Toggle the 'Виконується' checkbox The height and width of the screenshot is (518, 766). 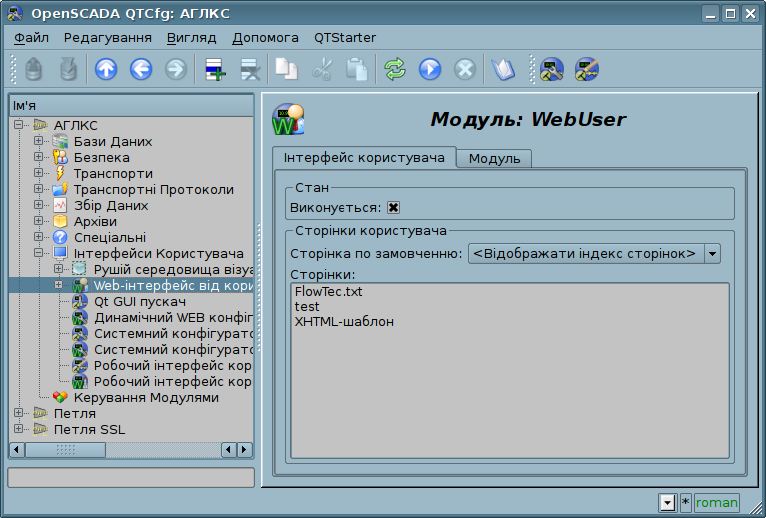(394, 208)
